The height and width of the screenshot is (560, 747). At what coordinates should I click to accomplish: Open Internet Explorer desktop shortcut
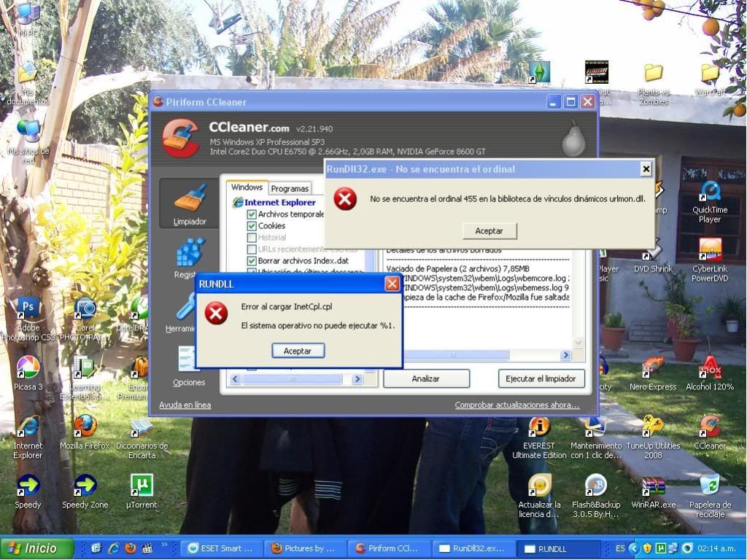point(28,436)
